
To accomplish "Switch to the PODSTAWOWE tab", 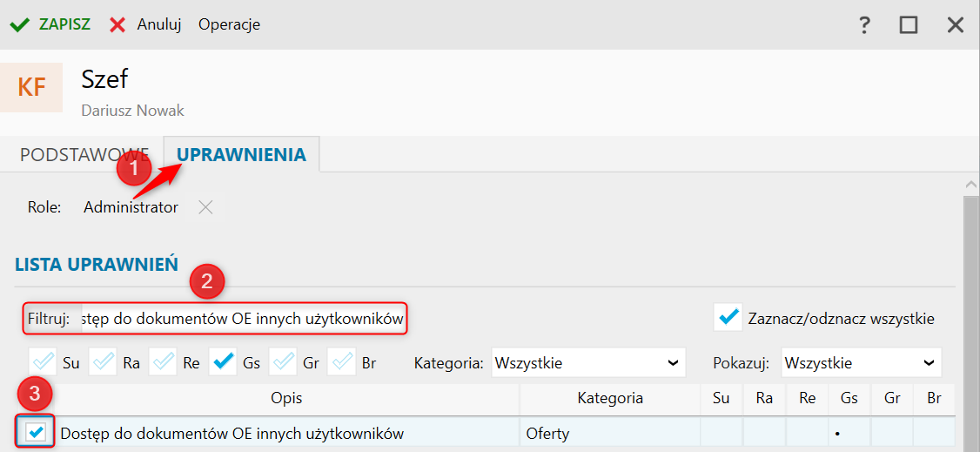I will click(84, 155).
